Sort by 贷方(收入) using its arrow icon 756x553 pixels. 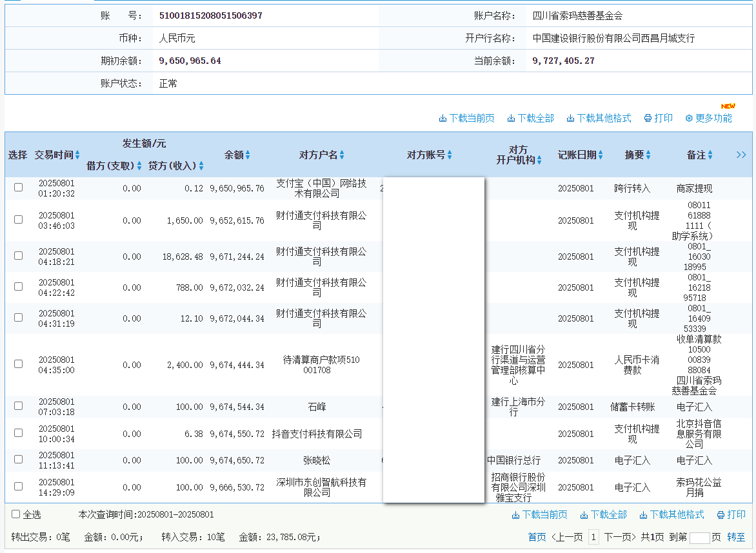tap(201, 166)
